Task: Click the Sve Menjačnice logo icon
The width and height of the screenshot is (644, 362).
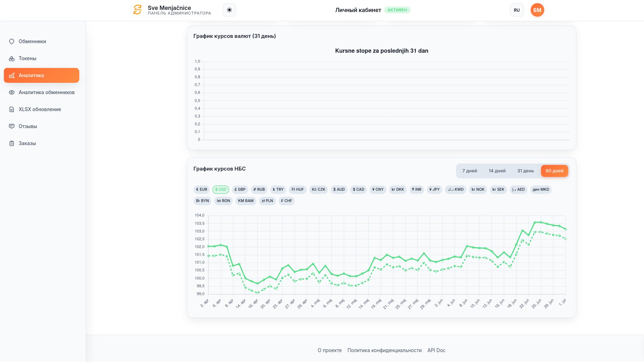Action: (137, 10)
